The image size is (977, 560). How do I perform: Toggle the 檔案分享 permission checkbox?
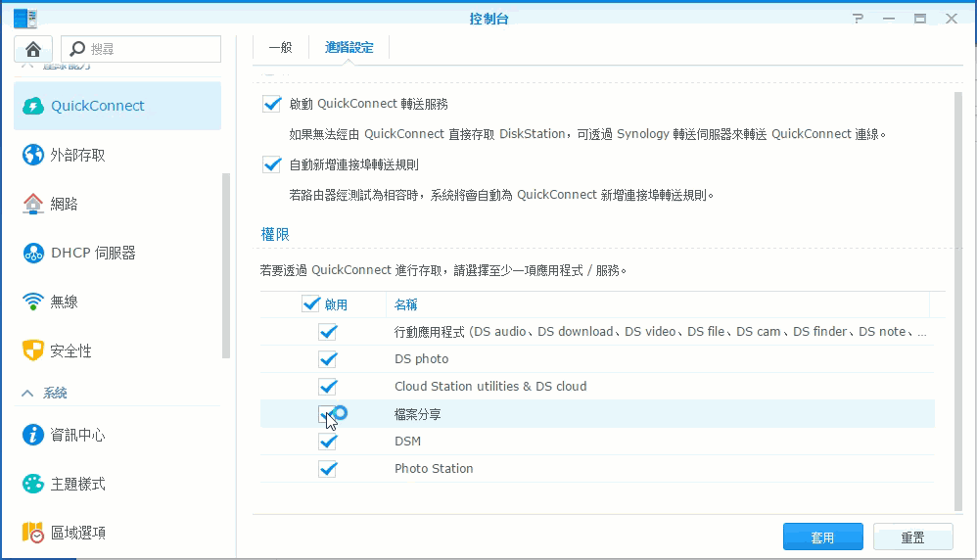pos(328,414)
